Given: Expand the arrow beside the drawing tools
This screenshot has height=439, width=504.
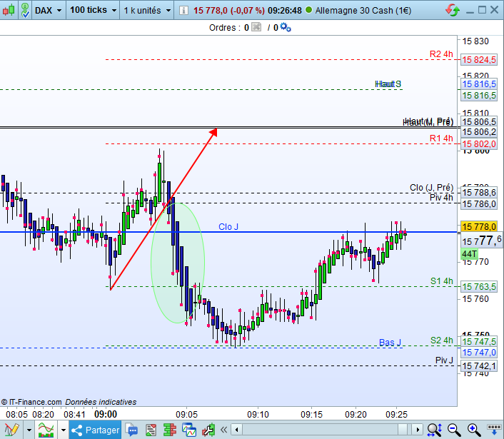Looking at the screenshot, I should coord(29,430).
